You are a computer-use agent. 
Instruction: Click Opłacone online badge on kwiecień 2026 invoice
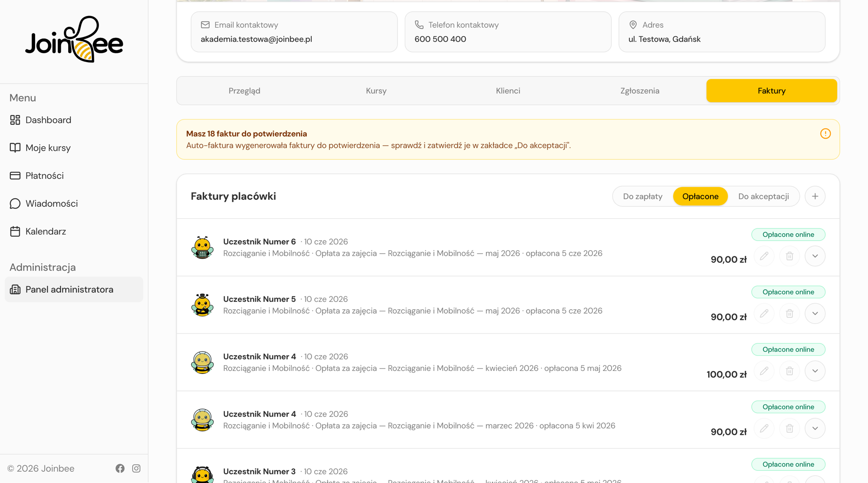(x=788, y=349)
